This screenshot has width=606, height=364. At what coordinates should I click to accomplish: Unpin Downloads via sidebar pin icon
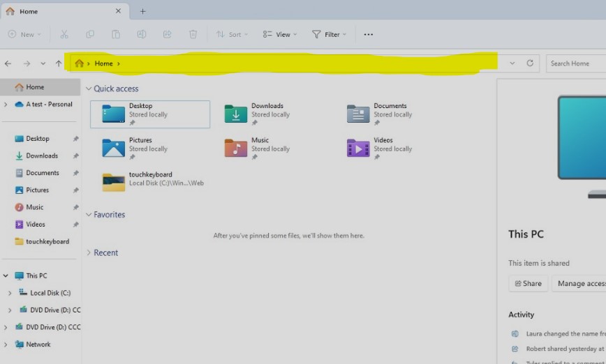pos(75,156)
